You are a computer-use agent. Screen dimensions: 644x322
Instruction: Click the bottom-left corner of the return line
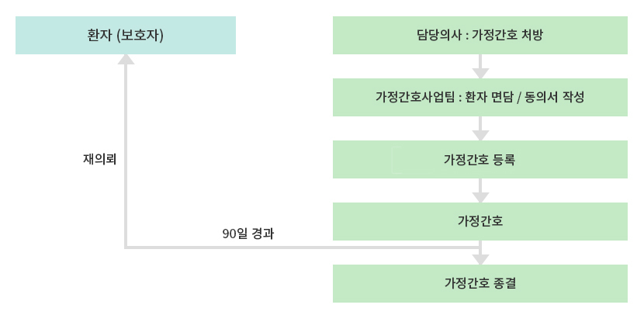tap(126, 248)
